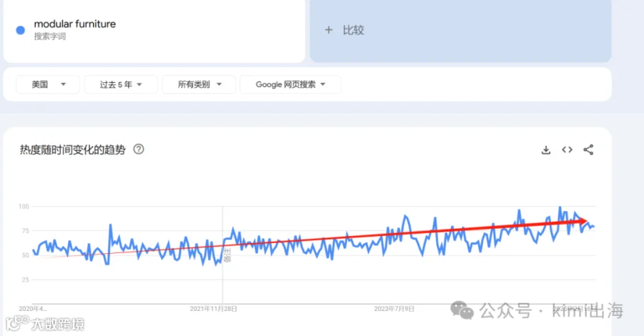Image resolution: width=644 pixels, height=336 pixels.
Task: Open the 所有类别 category dropdown
Action: (199, 84)
